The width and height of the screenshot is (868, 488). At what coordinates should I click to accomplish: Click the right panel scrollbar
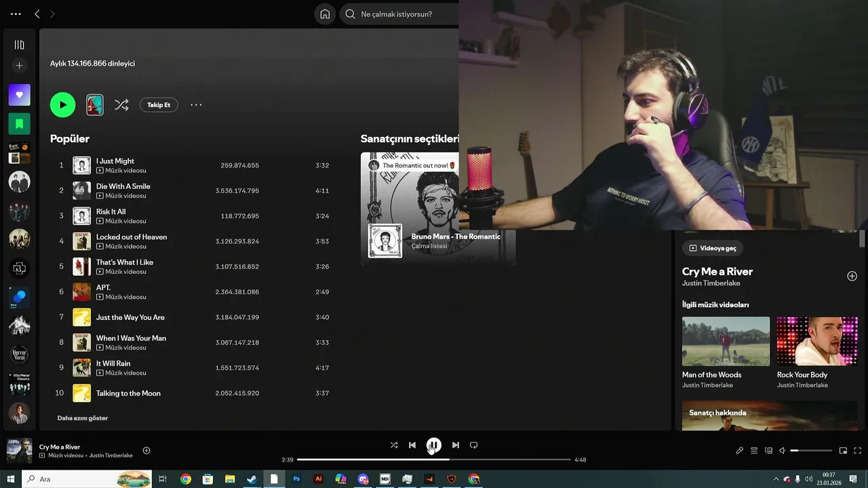pyautogui.click(x=862, y=239)
